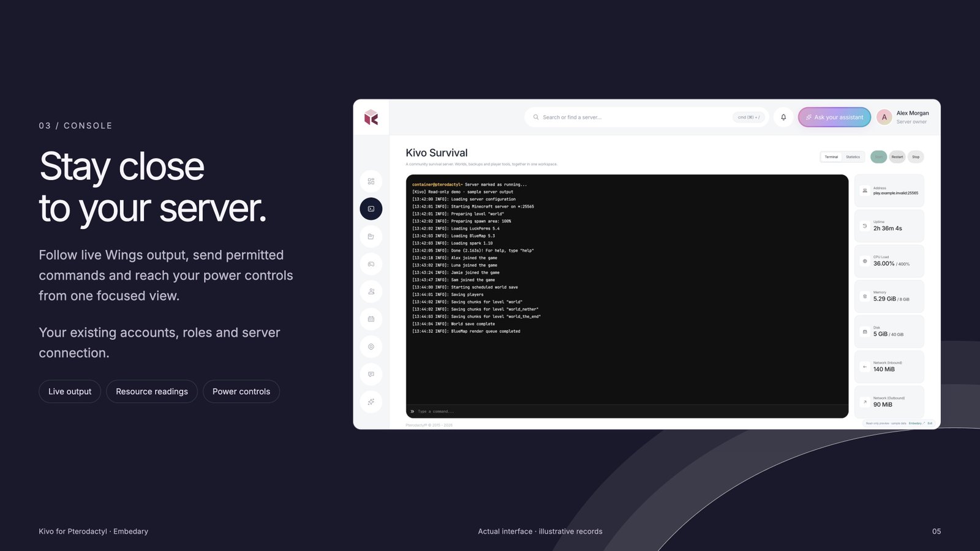The width and height of the screenshot is (980, 551).
Task: Click the command prompt chevrons icon
Action: point(412,411)
